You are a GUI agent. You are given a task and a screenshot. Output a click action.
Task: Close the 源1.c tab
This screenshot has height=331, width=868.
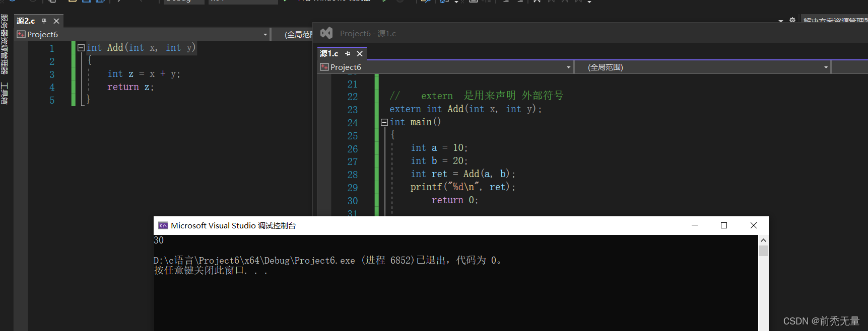click(360, 54)
